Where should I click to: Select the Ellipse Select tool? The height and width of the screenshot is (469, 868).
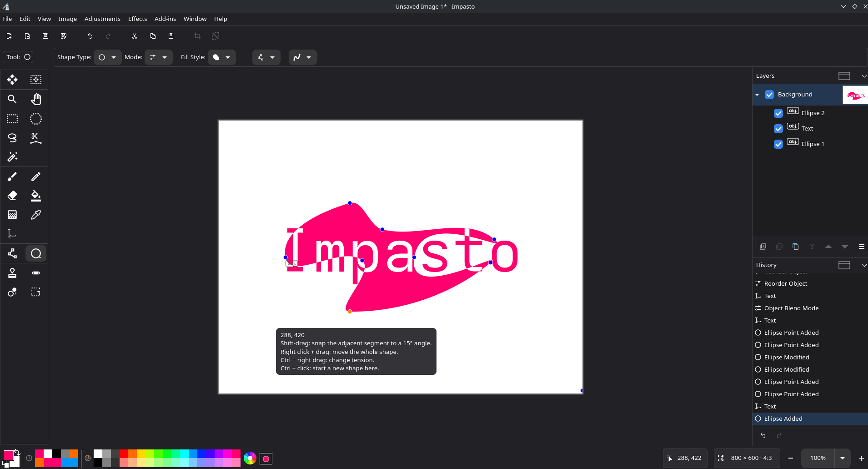(x=36, y=119)
